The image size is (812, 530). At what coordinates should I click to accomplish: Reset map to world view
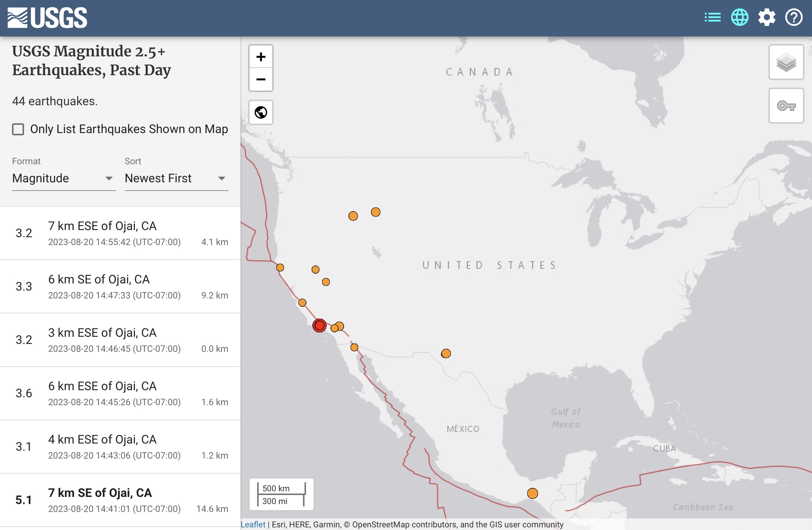click(x=261, y=112)
